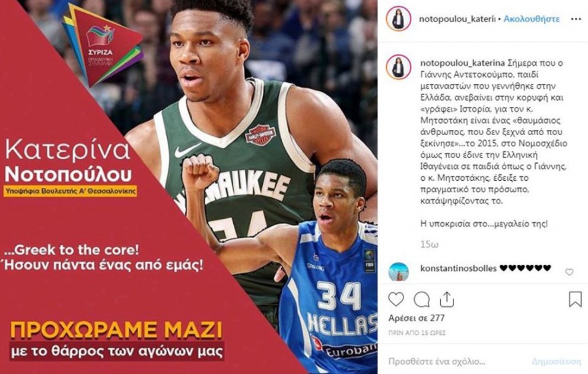Share the post via share icon
The width and height of the screenshot is (588, 374).
coord(447,299)
